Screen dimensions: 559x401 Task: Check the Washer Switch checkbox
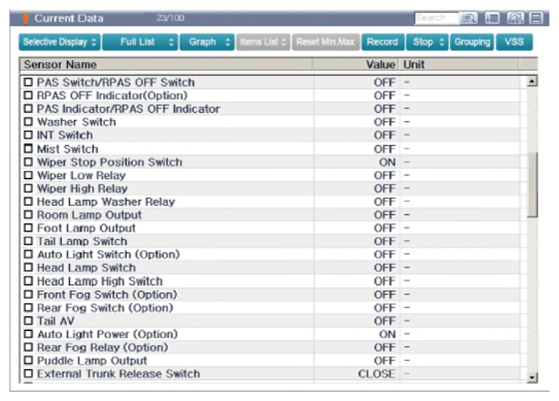pyautogui.click(x=28, y=122)
